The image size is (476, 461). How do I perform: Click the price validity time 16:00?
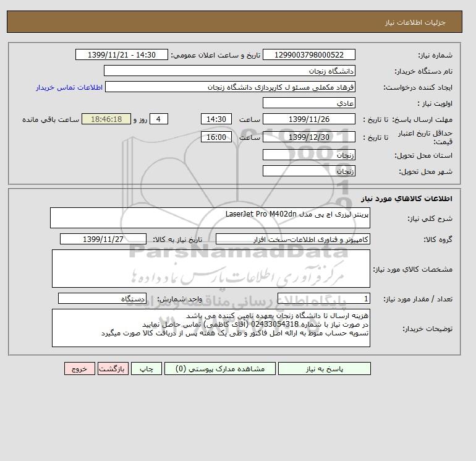click(x=216, y=137)
